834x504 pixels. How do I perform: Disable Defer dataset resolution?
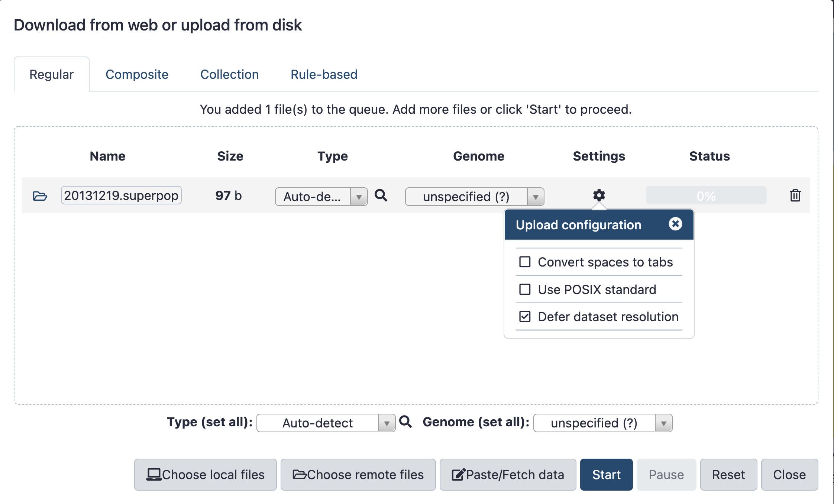(524, 317)
